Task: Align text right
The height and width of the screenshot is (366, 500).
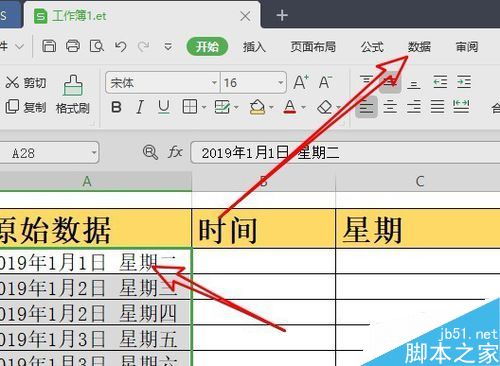Action: pyautogui.click(x=414, y=107)
